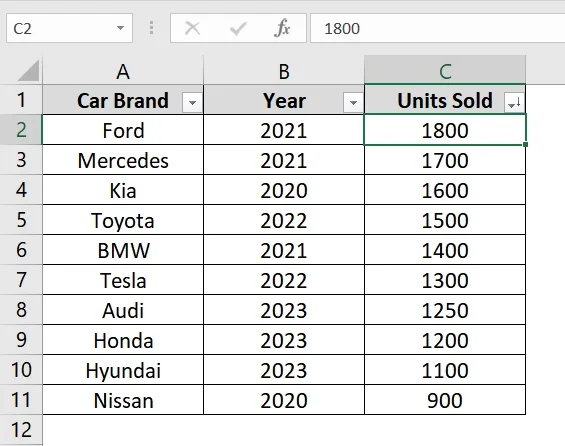Image resolution: width=565 pixels, height=446 pixels.
Task: Select the 1600 units sold cell
Action: point(445,189)
